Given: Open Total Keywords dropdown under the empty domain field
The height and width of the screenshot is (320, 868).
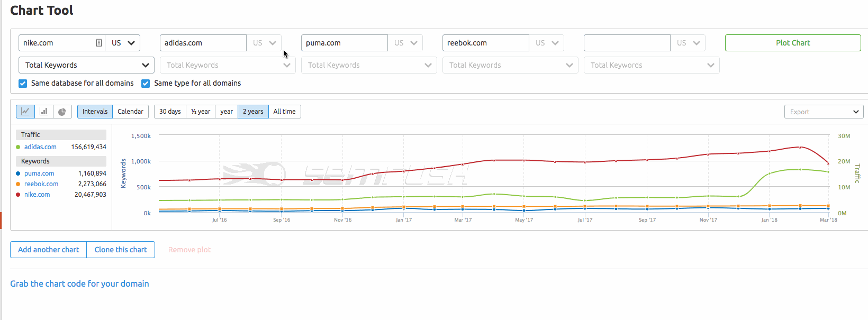Looking at the screenshot, I should tap(652, 65).
